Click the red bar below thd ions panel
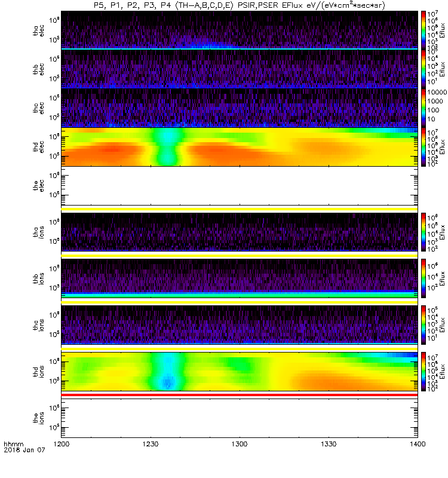448x478 pixels. click(x=240, y=395)
